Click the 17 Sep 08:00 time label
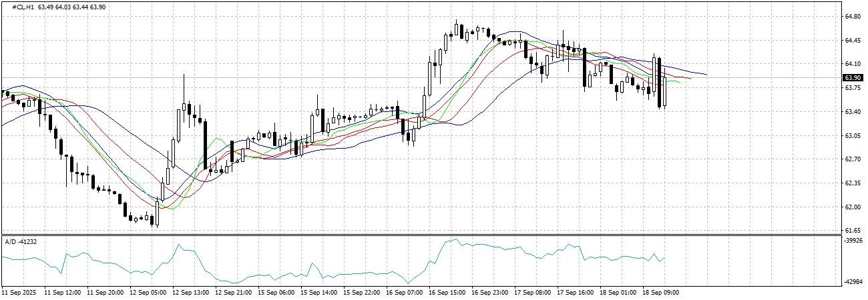Viewport: 868px width, 300px height. coord(532,293)
